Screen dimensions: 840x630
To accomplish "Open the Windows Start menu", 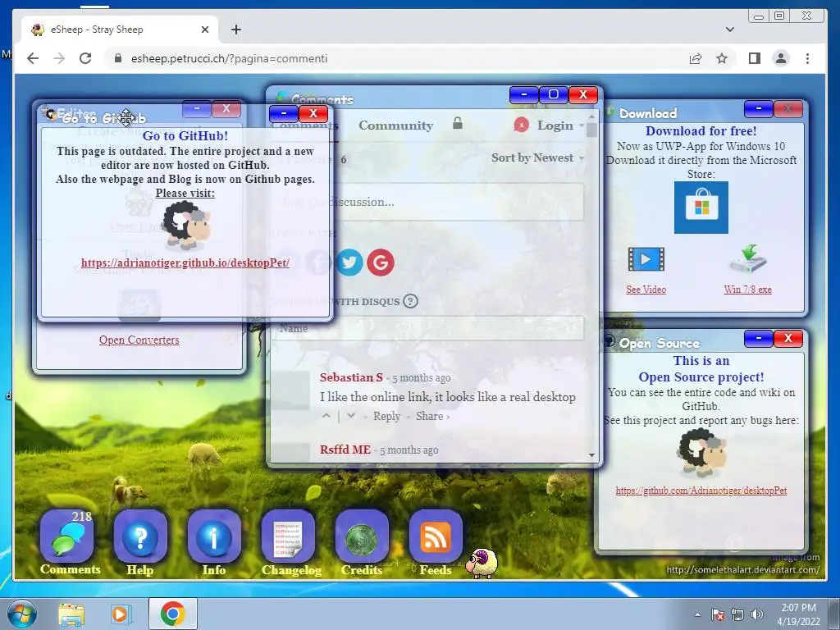I will [x=21, y=614].
